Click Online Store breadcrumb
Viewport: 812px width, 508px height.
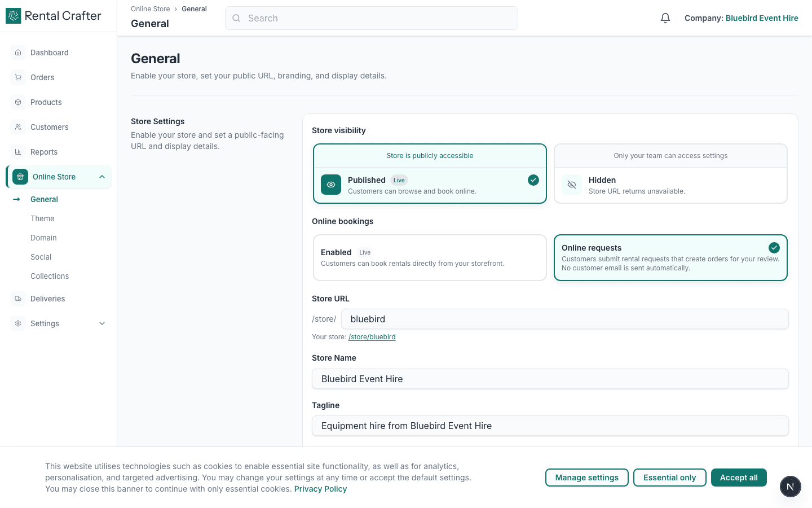pos(150,9)
